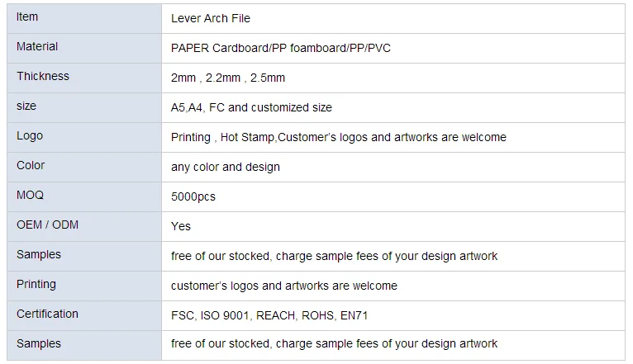Screen dimensions: 633x364
Task: Click the Material row label
Action: (x=37, y=47)
